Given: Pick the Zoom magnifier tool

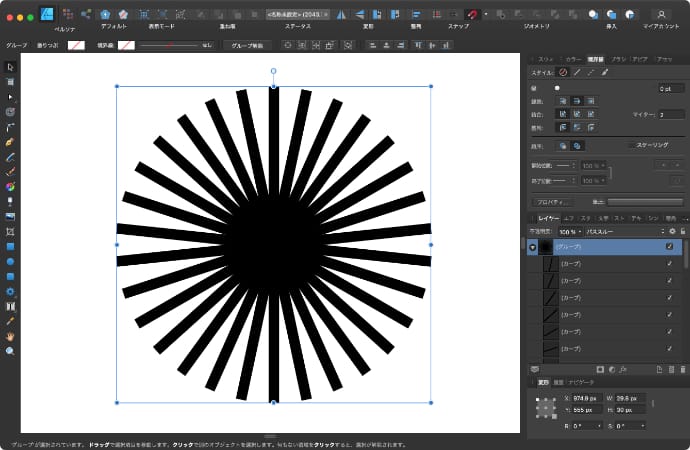Looking at the screenshot, I should 10,351.
